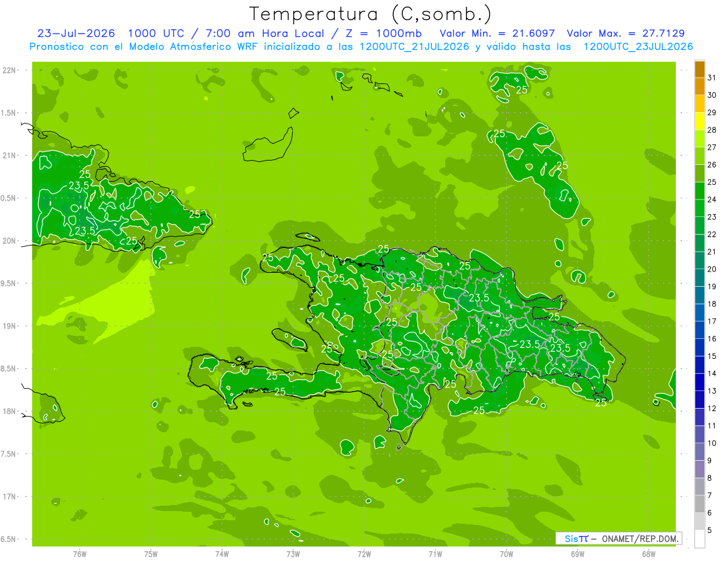Click the "17N" latitude label

tap(8, 497)
